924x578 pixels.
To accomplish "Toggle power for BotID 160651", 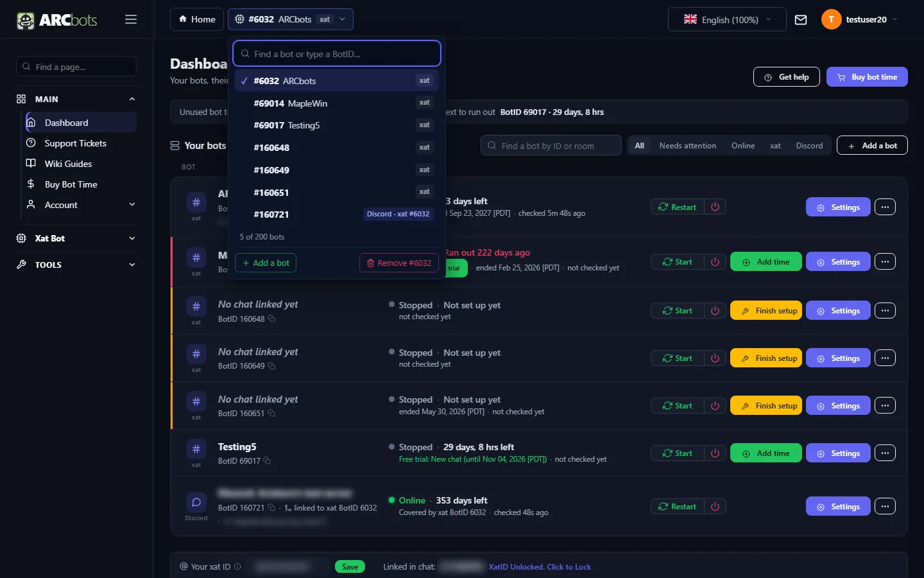I will coord(715,406).
